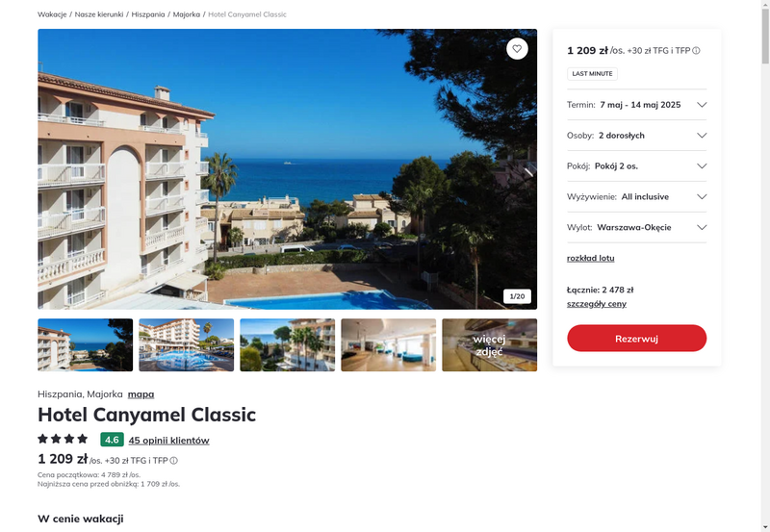This screenshot has width=770, height=532.
Task: Open info icon beside price under hotel rating
Action: pyautogui.click(x=174, y=461)
